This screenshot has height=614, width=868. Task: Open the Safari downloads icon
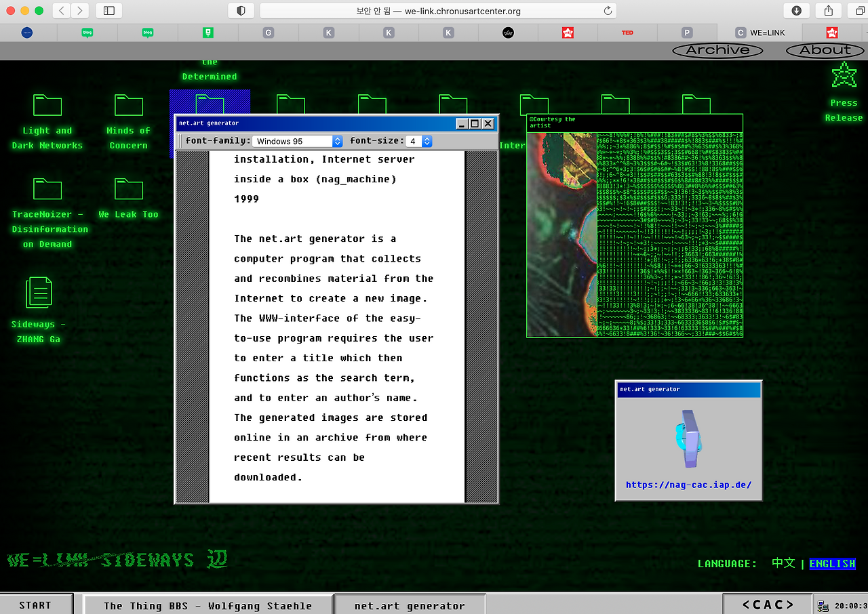[797, 10]
